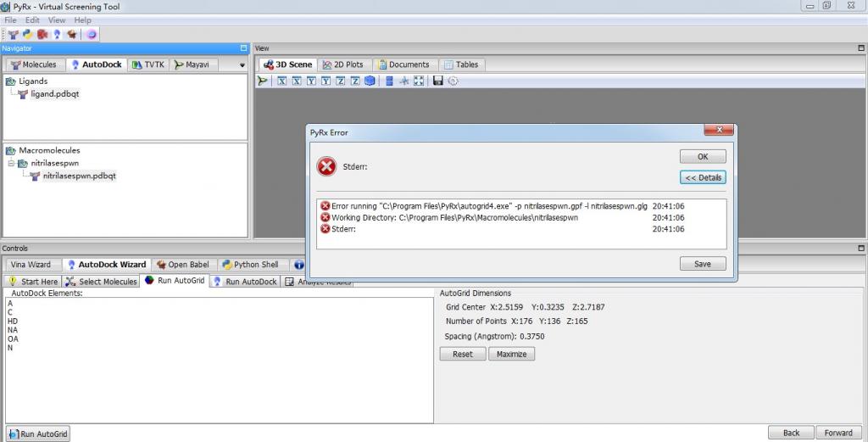Screen dimensions: 868x442
Task: Switch to the Tables tab
Action: pos(461,64)
